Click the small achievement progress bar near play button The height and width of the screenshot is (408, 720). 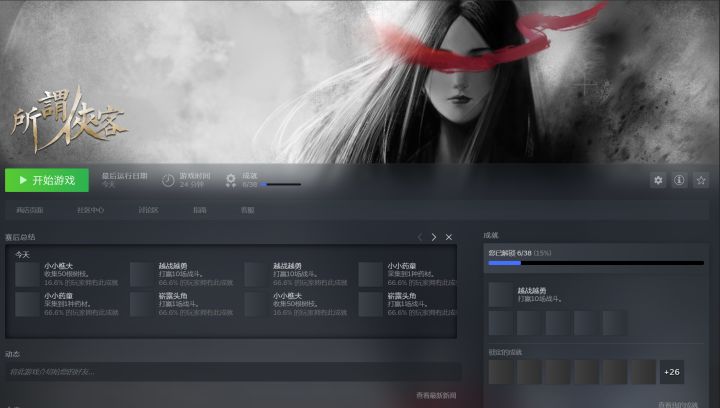tap(281, 184)
